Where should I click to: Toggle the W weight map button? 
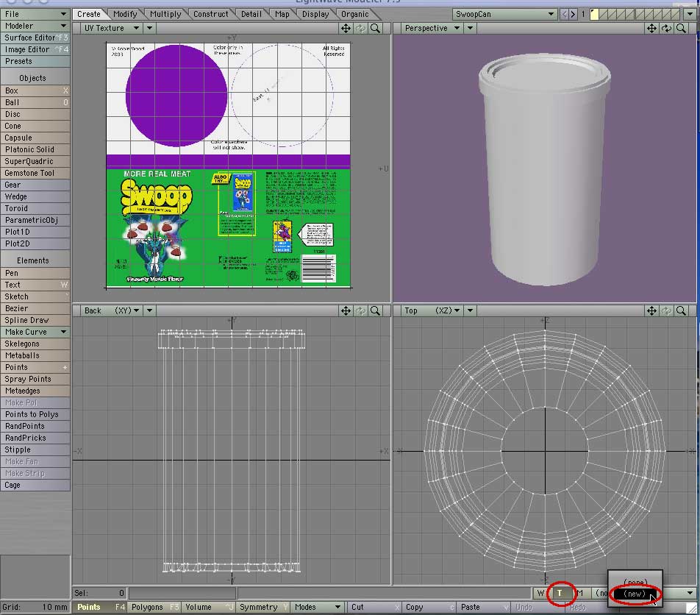point(540,593)
